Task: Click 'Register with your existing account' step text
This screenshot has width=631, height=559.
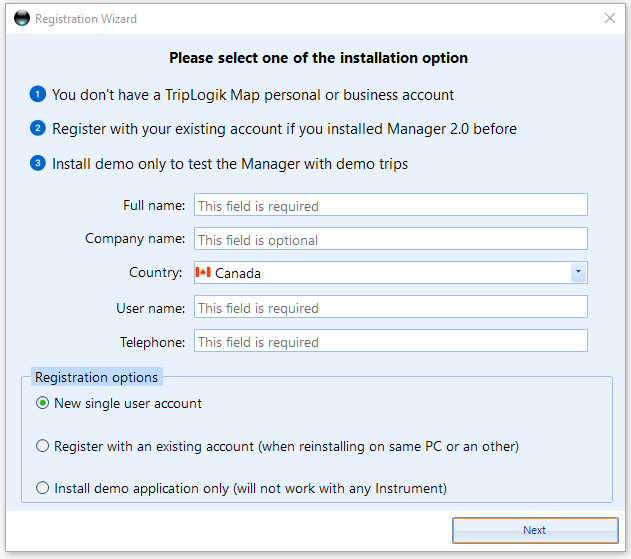Action: click(x=284, y=129)
